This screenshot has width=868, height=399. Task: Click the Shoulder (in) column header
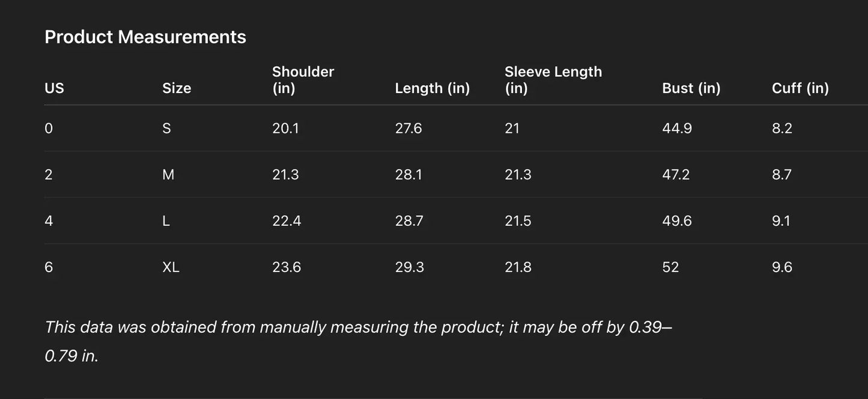pos(303,80)
